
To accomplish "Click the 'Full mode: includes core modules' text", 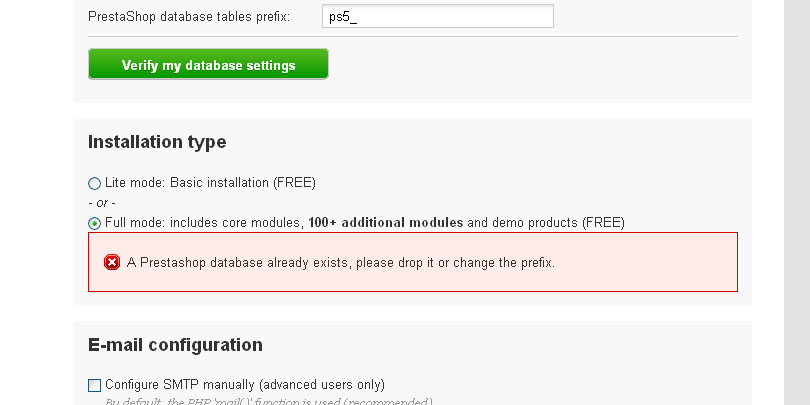I will tap(204, 223).
